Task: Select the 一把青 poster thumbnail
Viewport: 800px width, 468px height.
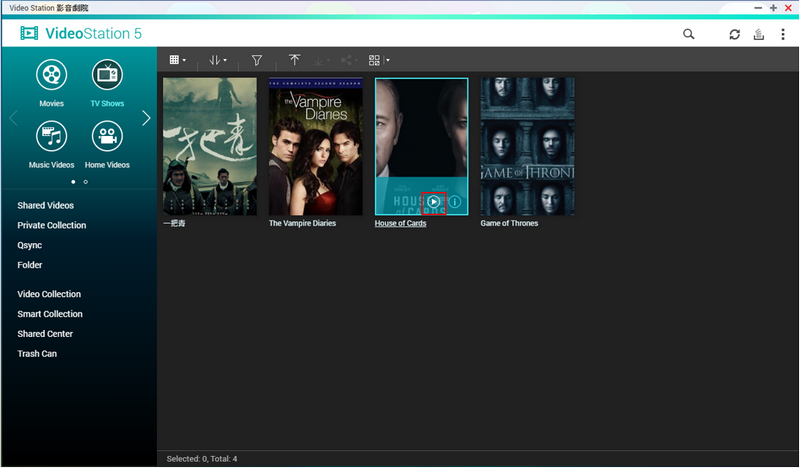Action: click(x=210, y=146)
